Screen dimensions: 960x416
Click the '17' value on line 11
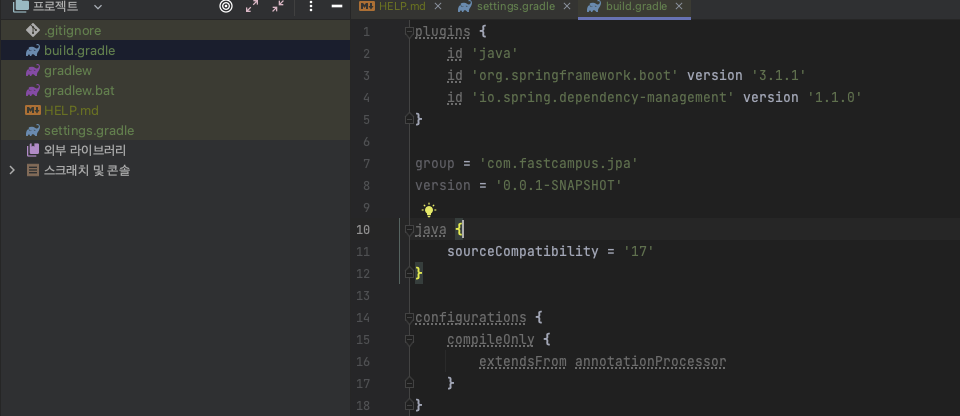[x=639, y=251]
